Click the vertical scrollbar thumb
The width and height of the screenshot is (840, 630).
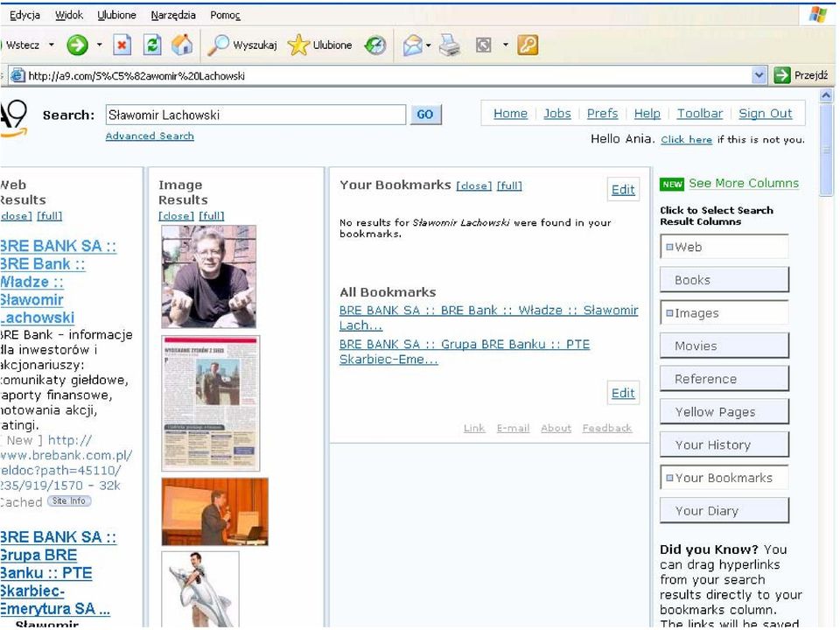pyautogui.click(x=826, y=150)
